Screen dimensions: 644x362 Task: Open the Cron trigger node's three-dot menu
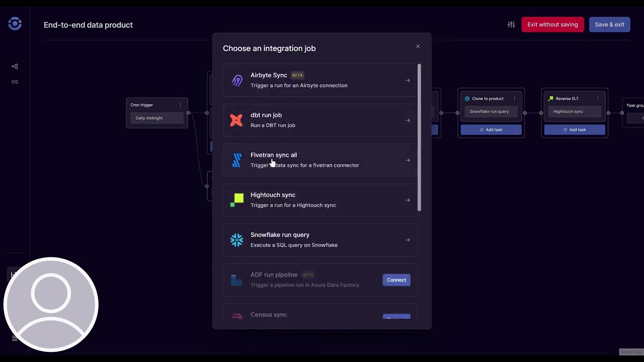[x=180, y=105]
